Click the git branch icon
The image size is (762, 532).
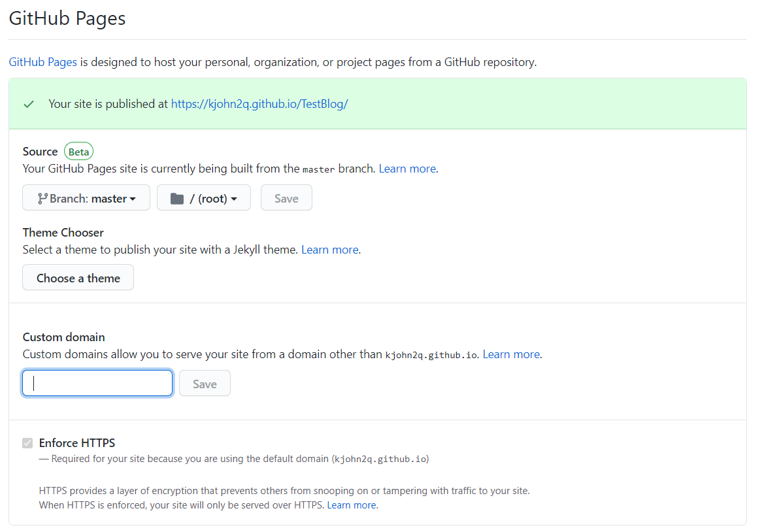point(42,198)
